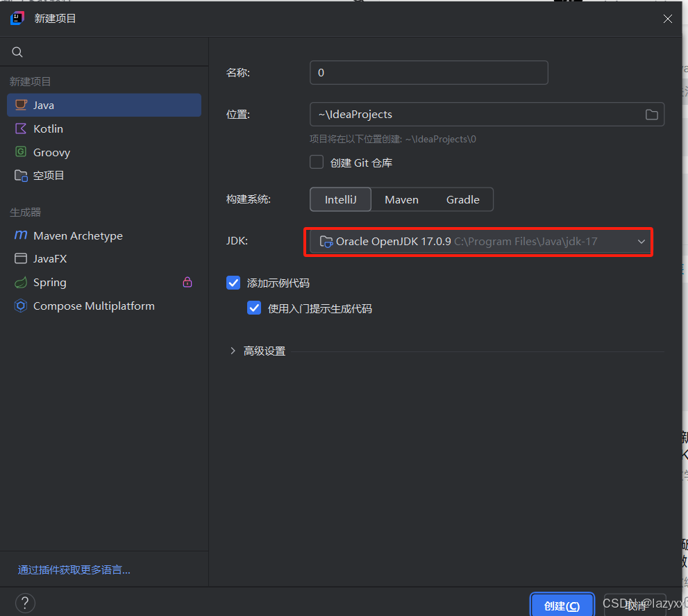Click 项目将在以下位置创建 hint text
688x616 pixels.
(x=393, y=139)
